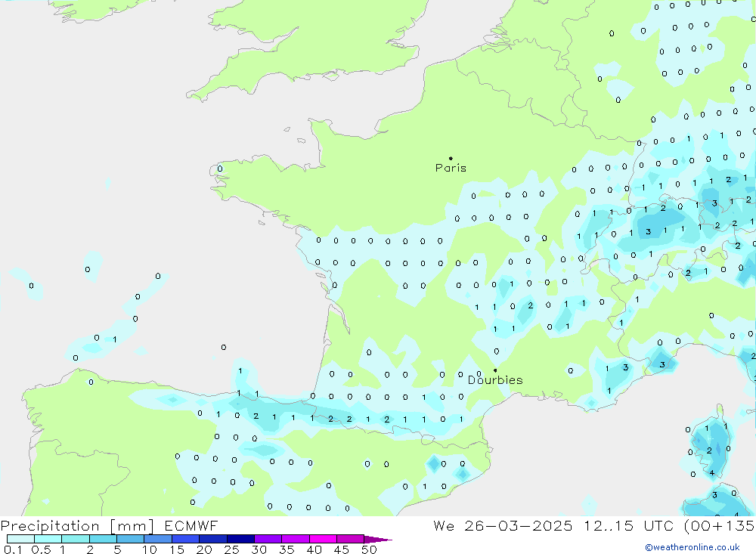Image resolution: width=756 pixels, height=554 pixels.
Task: Pick the purple legend swatch between 30 and 35
Action: (x=268, y=539)
